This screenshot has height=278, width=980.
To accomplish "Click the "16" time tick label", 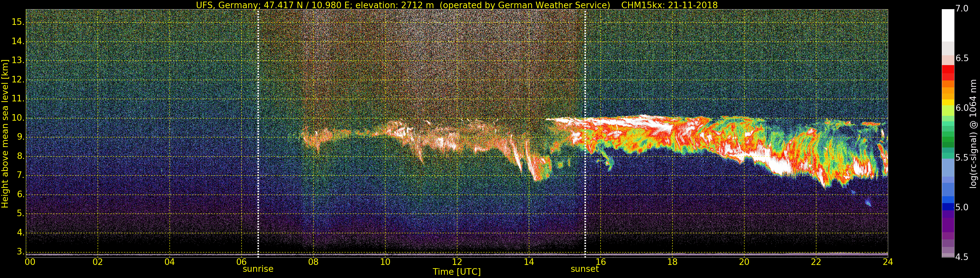I will pos(601,262).
